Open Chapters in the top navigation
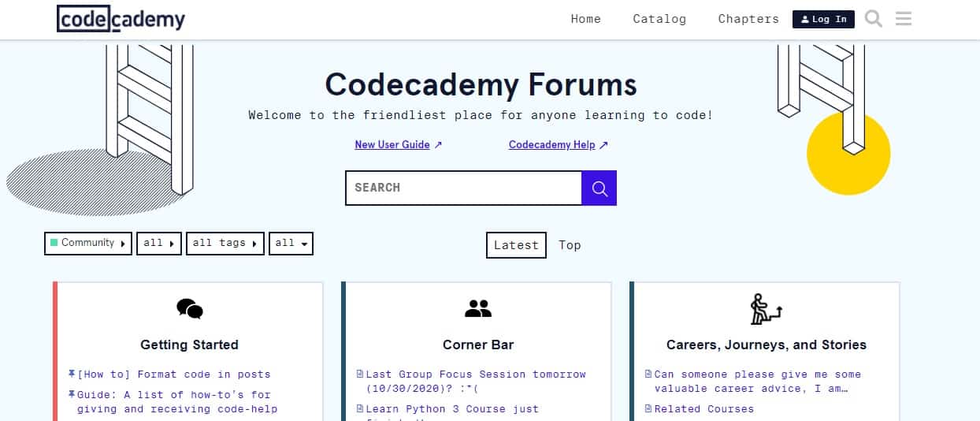Image resolution: width=980 pixels, height=421 pixels. click(748, 19)
